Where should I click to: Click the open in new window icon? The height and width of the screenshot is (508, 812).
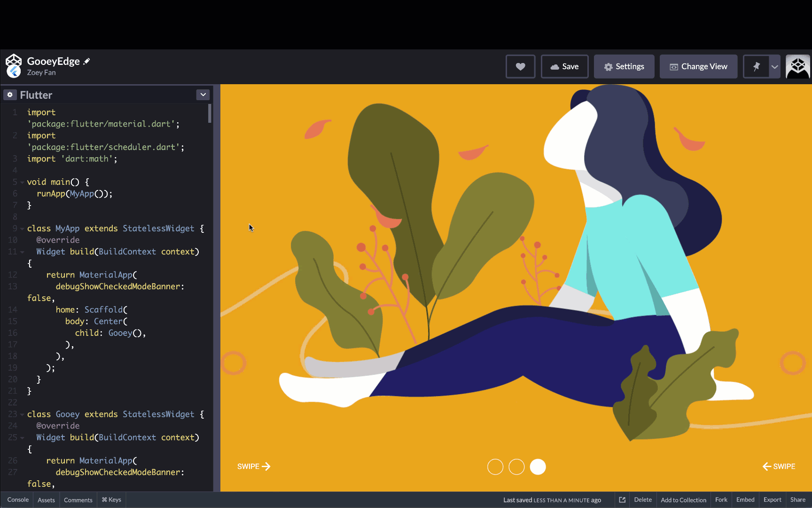[622, 500]
